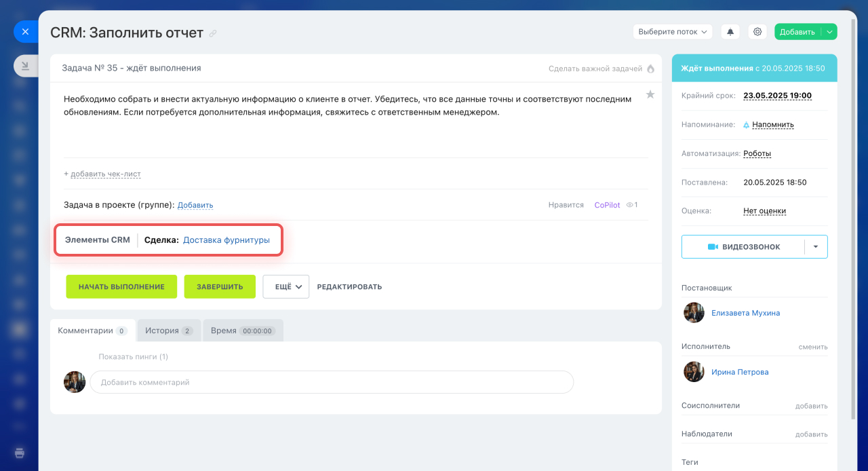The width and height of the screenshot is (868, 471).
Task: Click the 'ЗАВЕРШИТЬ' button
Action: (x=220, y=286)
